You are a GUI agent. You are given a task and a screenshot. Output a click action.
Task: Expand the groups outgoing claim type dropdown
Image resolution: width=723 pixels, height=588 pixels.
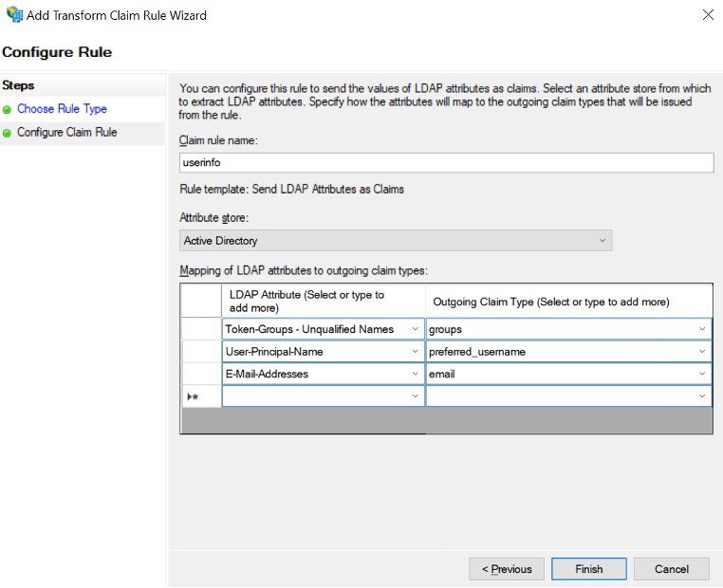702,329
